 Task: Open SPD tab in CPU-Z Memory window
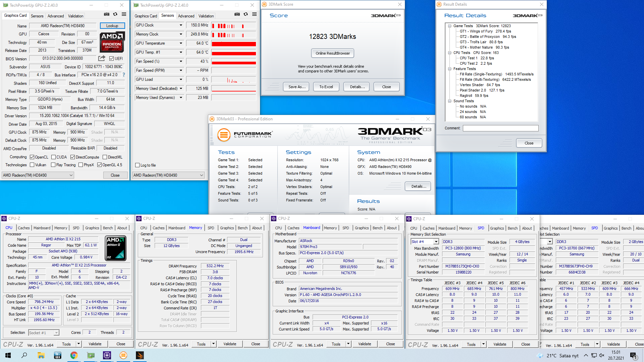click(x=211, y=228)
